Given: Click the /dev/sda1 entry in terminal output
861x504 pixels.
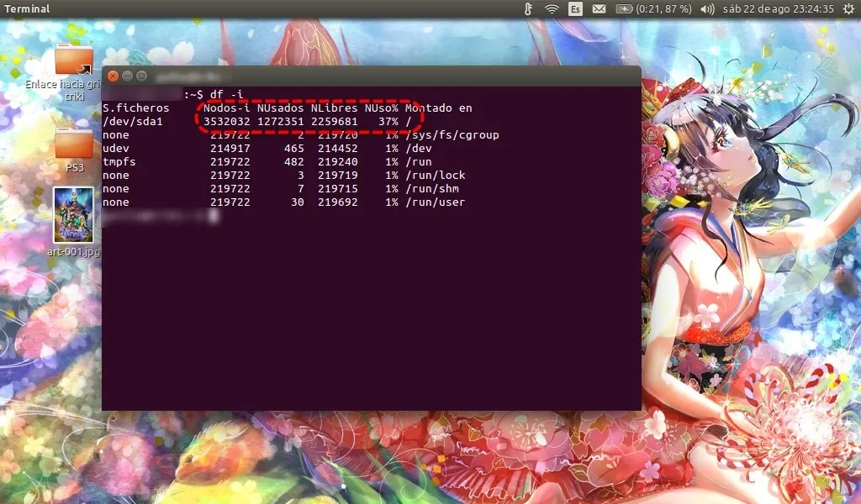Looking at the screenshot, I should pyautogui.click(x=130, y=122).
